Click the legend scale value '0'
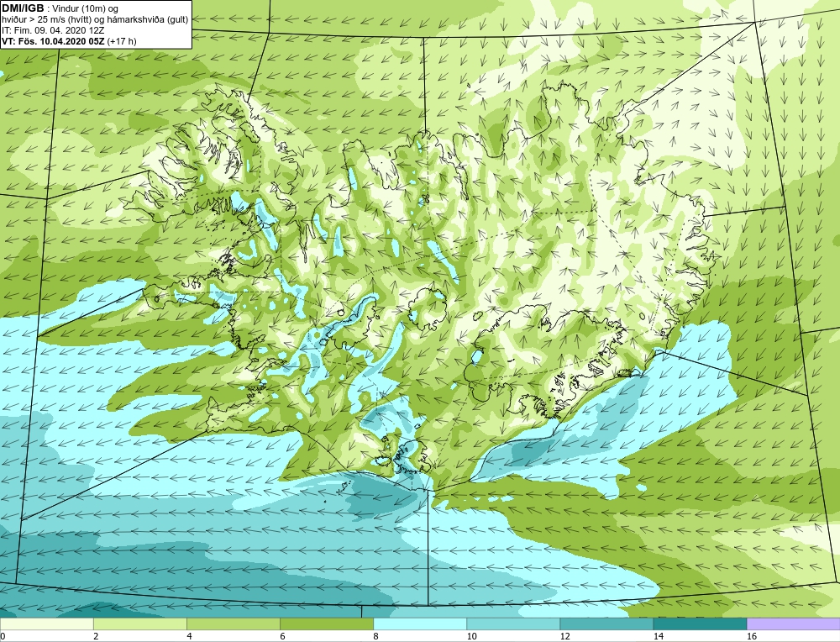The width and height of the screenshot is (840, 642). coord(3,636)
